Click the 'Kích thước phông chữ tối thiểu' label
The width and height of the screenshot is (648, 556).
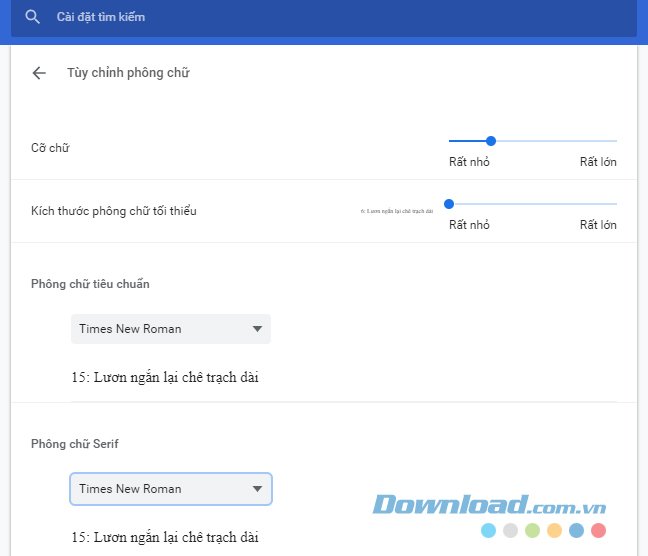[x=114, y=211]
